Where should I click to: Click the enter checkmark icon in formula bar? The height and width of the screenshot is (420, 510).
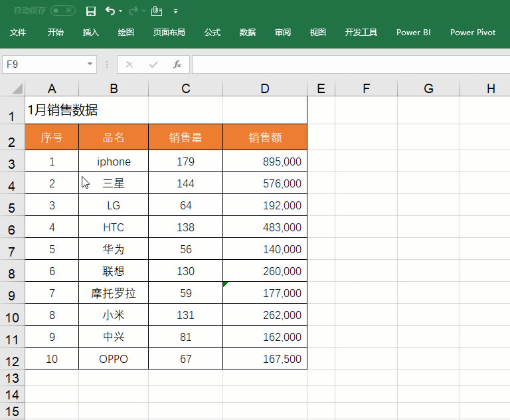[x=153, y=64]
